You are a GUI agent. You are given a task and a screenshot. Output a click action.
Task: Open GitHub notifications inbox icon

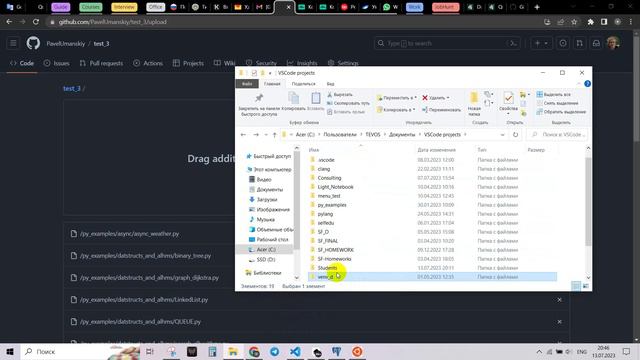596,43
